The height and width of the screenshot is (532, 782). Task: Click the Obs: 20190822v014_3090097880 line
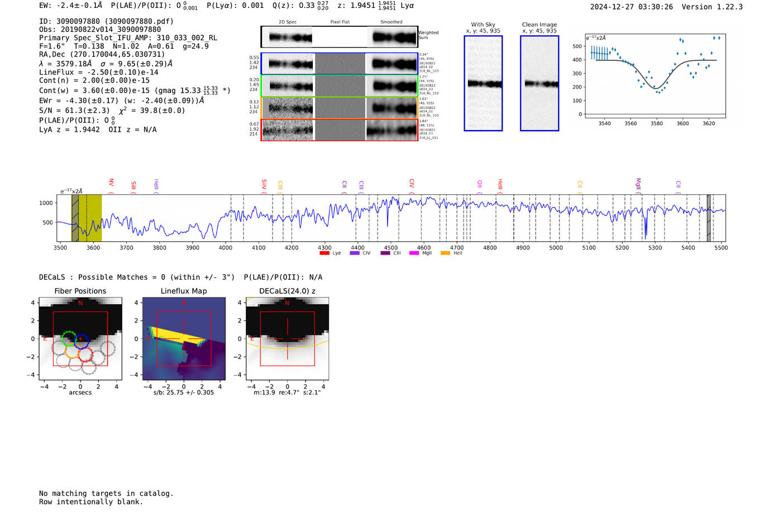100,30
